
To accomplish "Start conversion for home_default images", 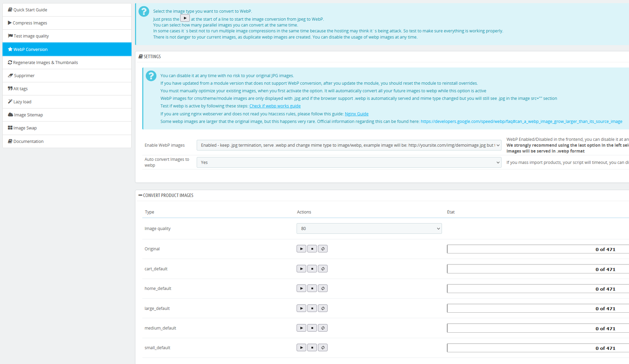I will (301, 288).
